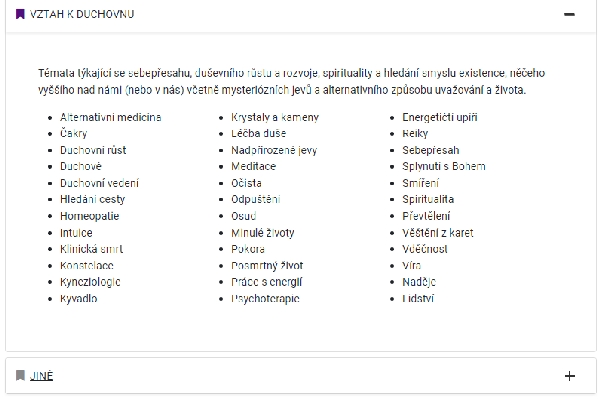Select the Alternativní medicína topic
Screen dimensions: 600x400
(110, 117)
